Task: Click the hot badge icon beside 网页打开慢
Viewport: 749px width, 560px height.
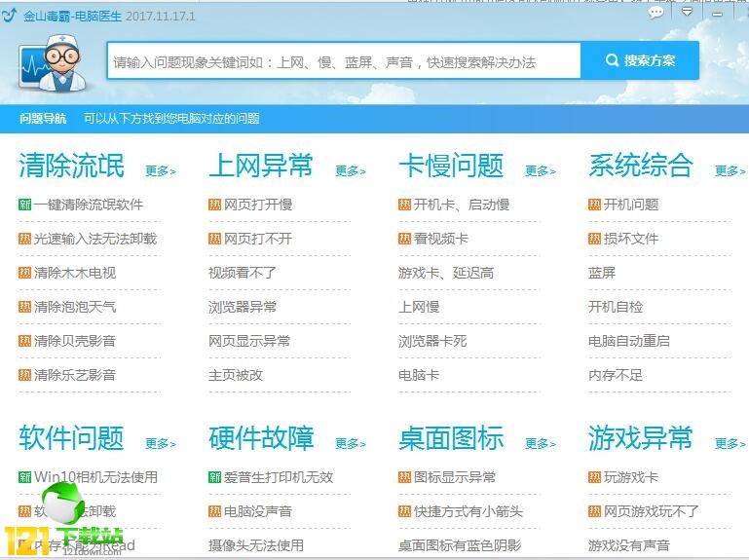Action: tap(215, 205)
